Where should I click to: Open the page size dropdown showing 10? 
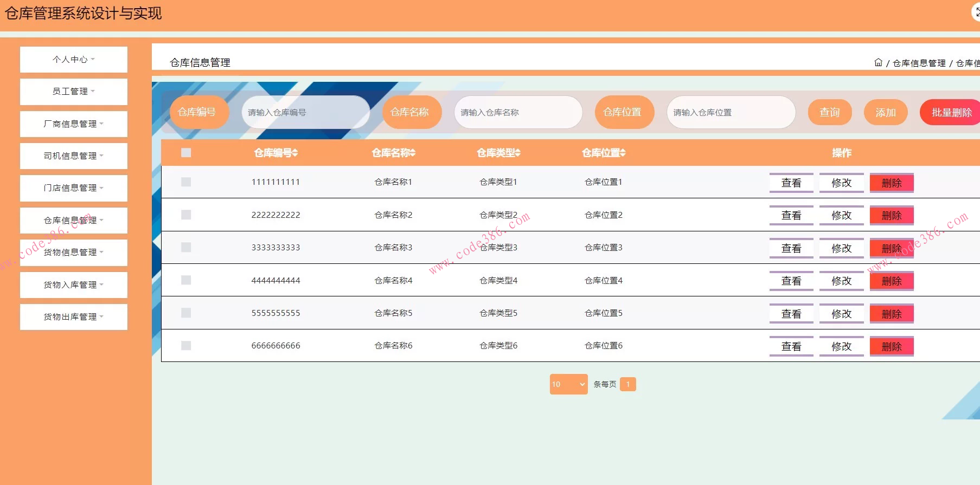click(568, 384)
